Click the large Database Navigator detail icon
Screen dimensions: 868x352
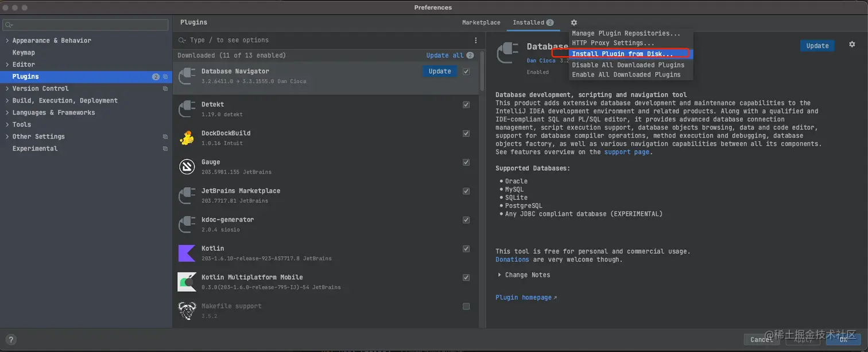click(x=509, y=53)
